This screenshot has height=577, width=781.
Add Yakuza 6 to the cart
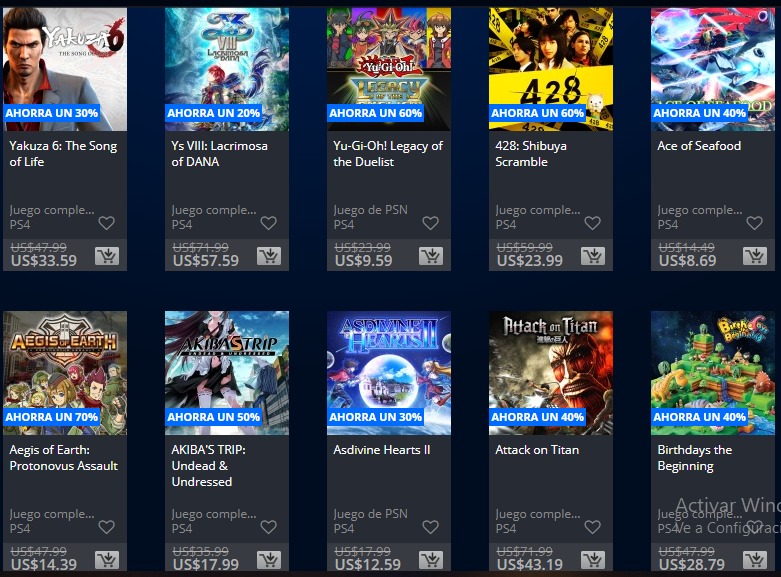[x=107, y=256]
